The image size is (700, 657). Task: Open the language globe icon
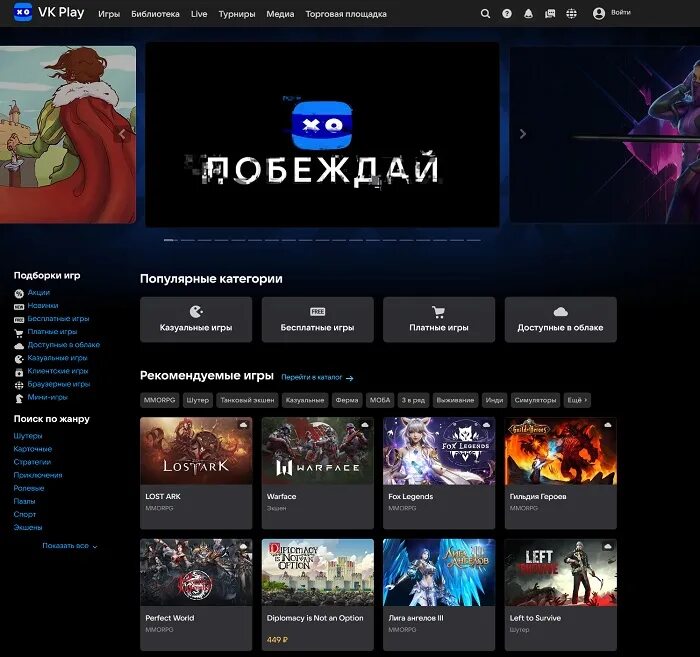[571, 14]
